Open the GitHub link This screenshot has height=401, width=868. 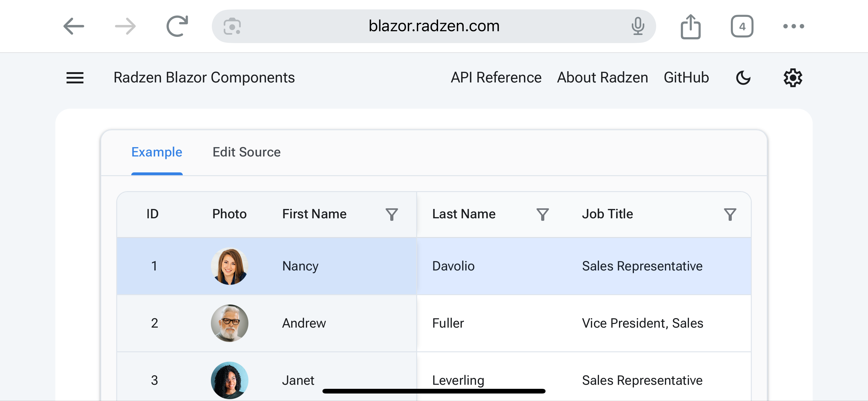(686, 78)
